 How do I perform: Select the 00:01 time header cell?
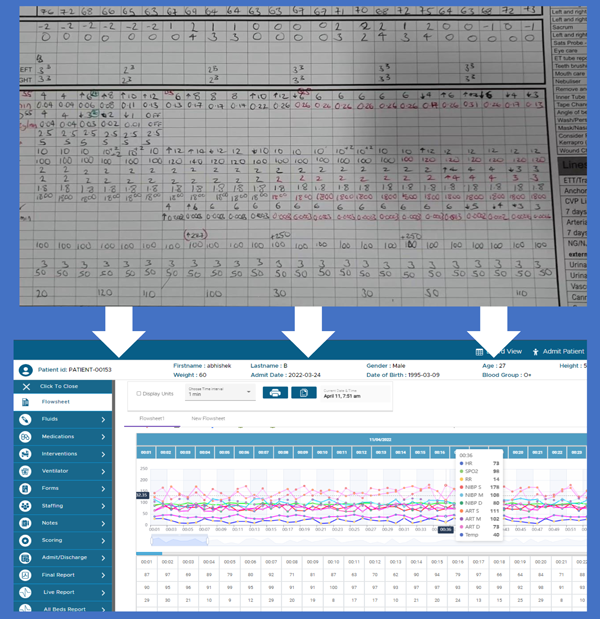tap(146, 452)
